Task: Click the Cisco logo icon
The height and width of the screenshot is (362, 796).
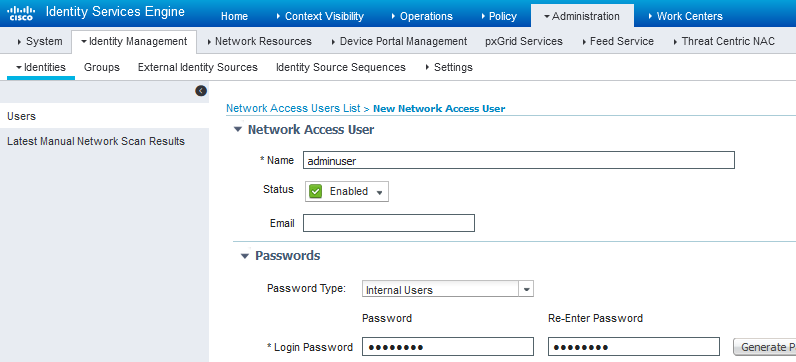Action: tap(21, 13)
